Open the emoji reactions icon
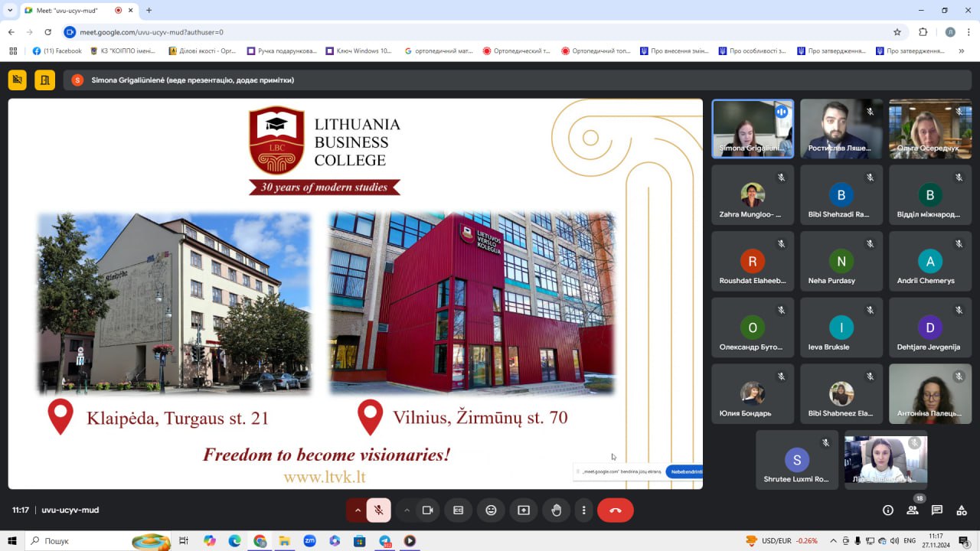 [x=491, y=510]
